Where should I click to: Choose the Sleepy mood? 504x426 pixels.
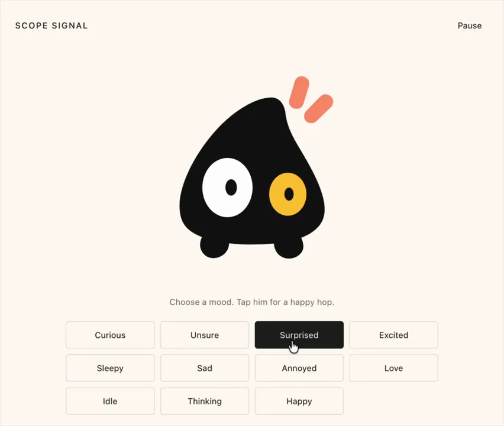point(110,368)
